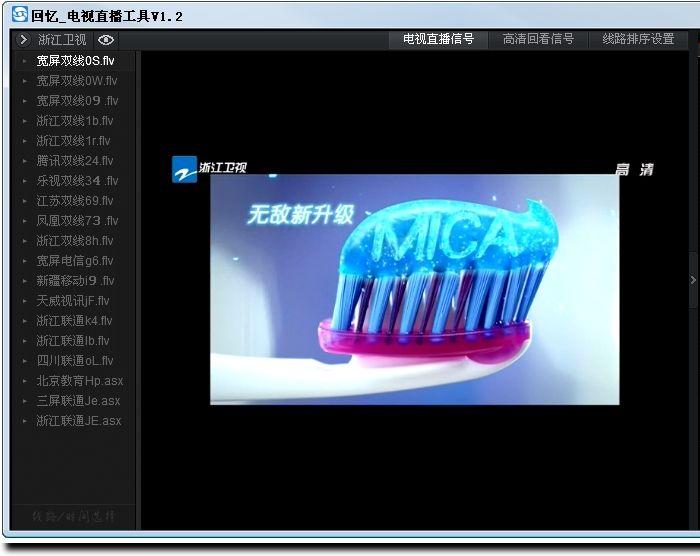700x556 pixels.
Task: Select the 浙江双线8h.flv stream
Action: coord(75,241)
